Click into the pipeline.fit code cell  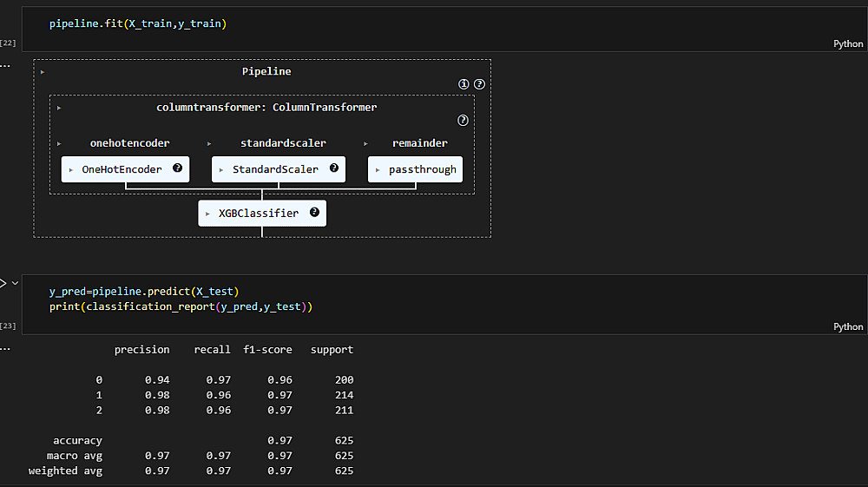[x=347, y=23]
